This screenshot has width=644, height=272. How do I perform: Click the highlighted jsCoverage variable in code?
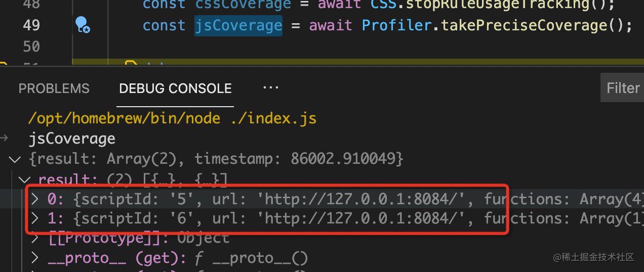click(238, 25)
